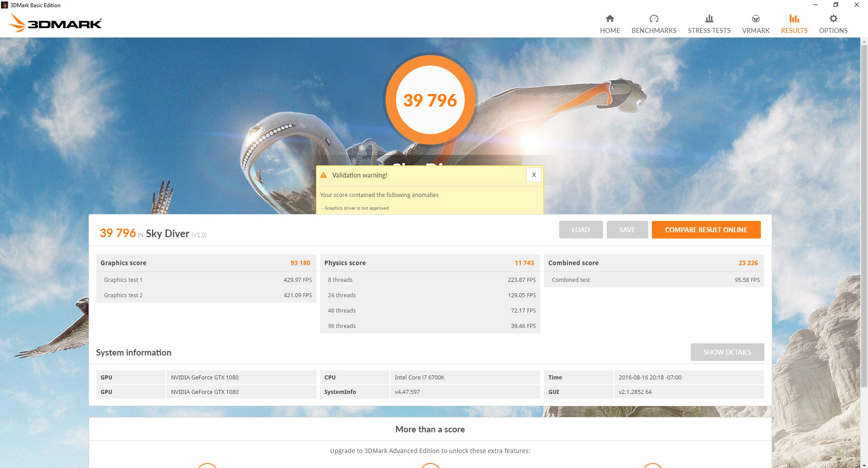Switch to RESULTS tab label
The width and height of the screenshot is (868, 468).
[794, 30]
